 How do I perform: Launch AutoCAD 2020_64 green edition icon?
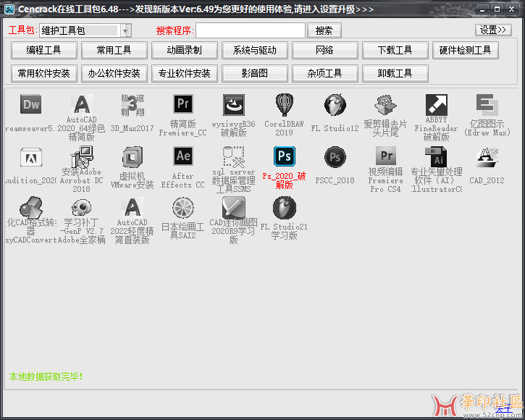pos(82,104)
